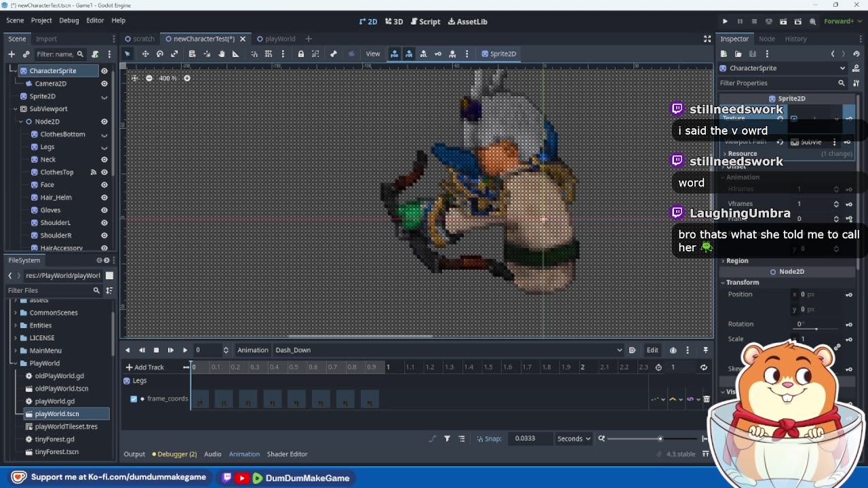Expand the CommonScenes folder

click(16, 312)
